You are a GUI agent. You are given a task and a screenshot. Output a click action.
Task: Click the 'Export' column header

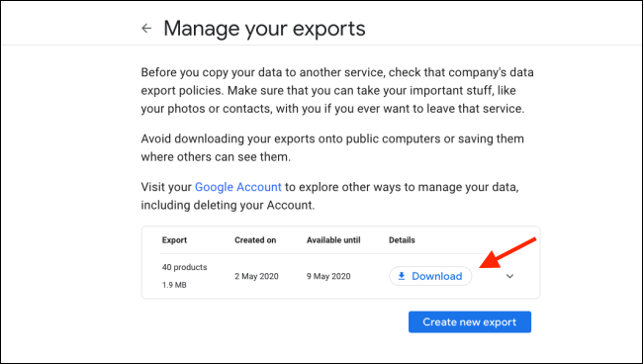(x=174, y=240)
